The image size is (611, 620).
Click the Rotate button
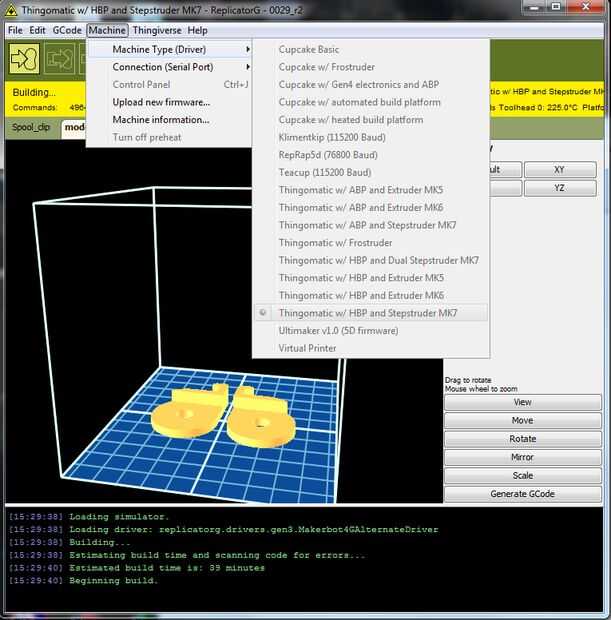tap(522, 439)
